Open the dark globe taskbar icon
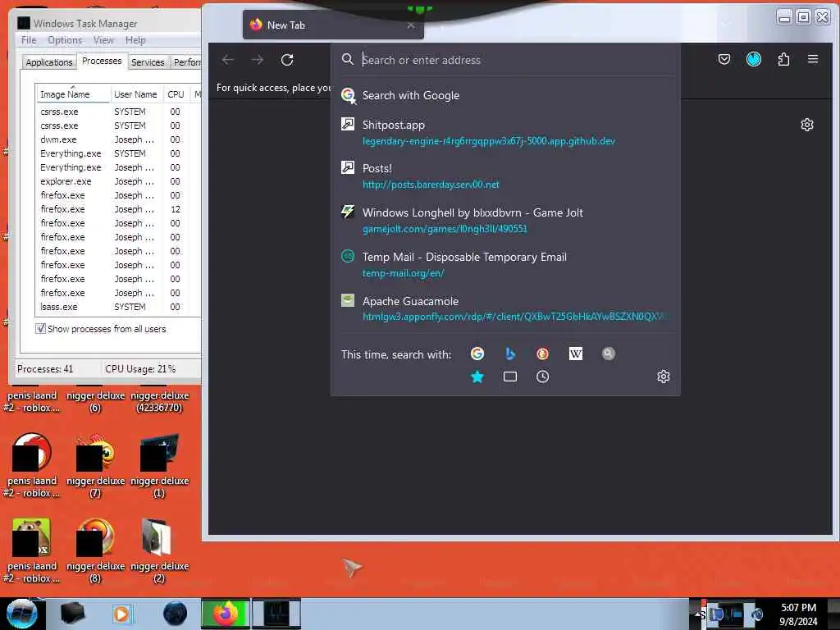840x630 pixels. [x=176, y=614]
